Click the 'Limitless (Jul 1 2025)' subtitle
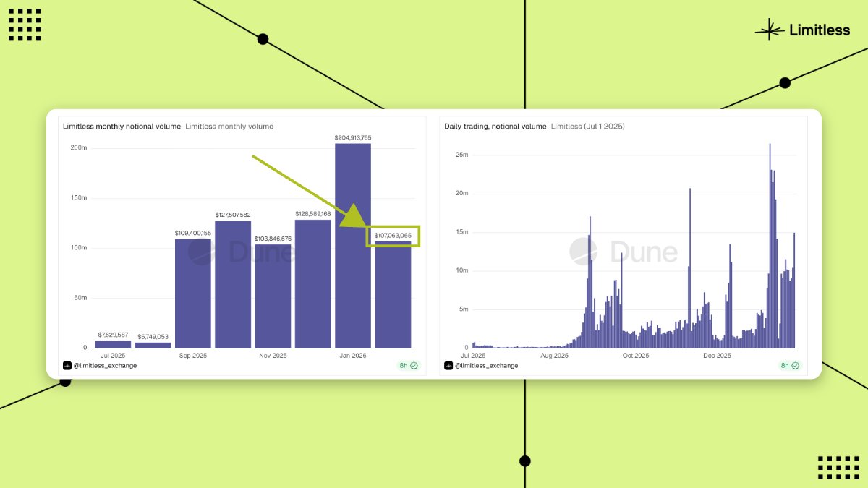Viewport: 868px width, 488px height. [x=588, y=127]
